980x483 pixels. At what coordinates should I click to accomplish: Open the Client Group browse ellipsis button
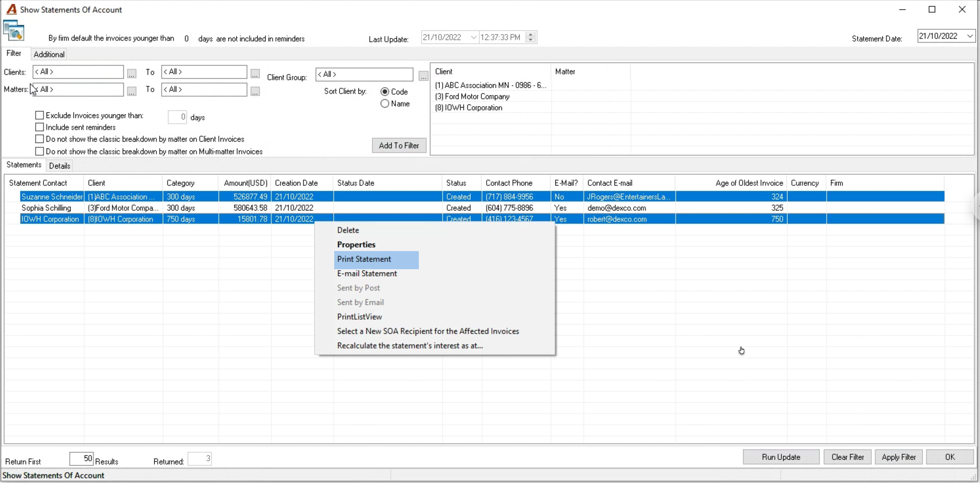423,75
